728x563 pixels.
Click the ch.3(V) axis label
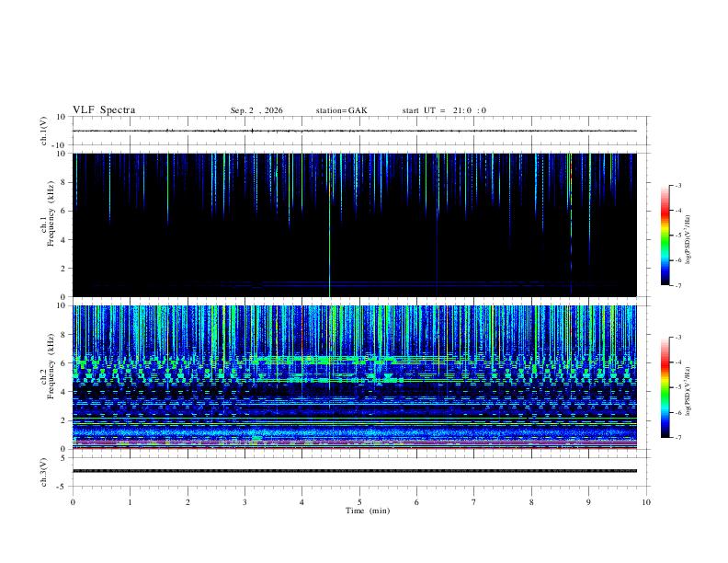pos(44,472)
